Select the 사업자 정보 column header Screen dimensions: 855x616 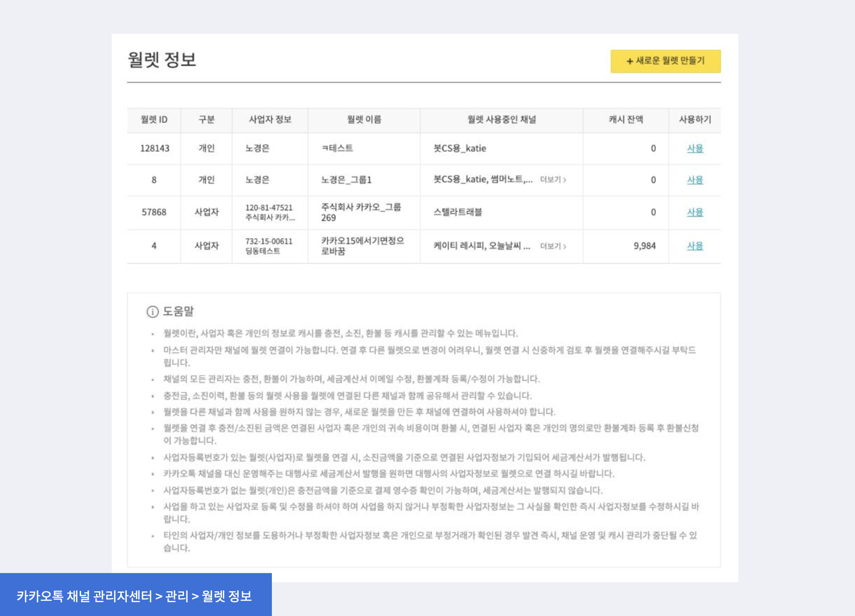point(270,120)
